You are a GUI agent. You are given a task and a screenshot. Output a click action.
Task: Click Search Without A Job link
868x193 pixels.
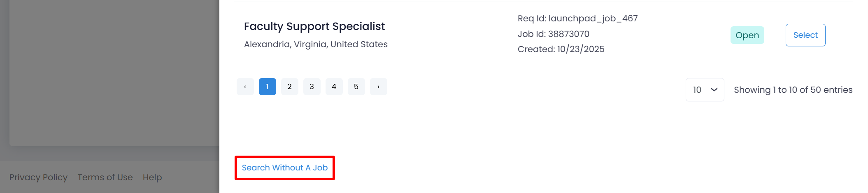tap(284, 168)
